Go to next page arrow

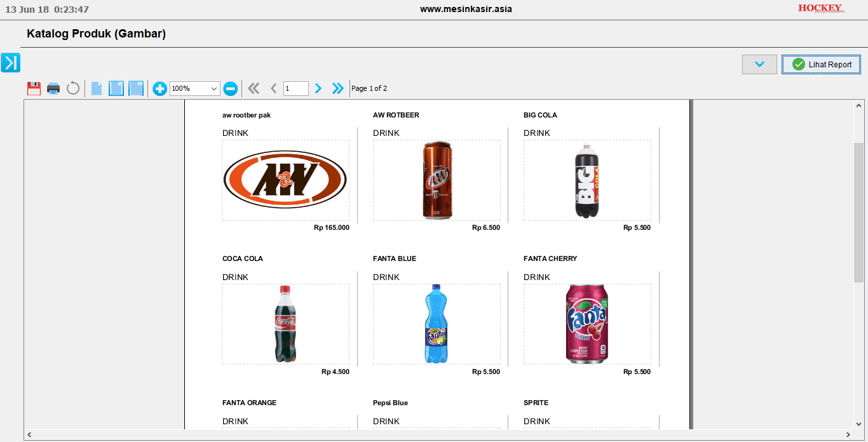(318, 88)
